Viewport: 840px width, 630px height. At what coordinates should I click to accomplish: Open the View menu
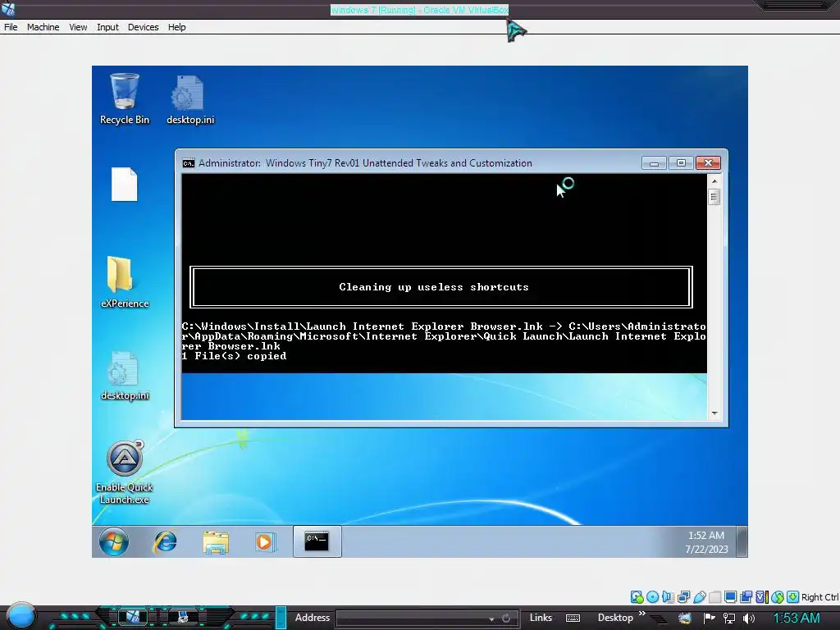tap(78, 27)
